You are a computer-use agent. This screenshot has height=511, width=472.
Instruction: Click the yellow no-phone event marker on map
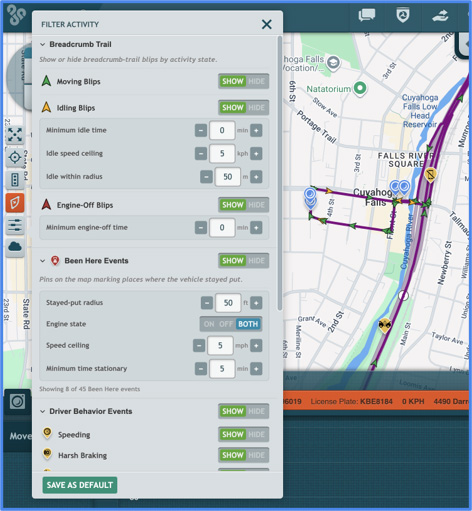pyautogui.click(x=430, y=174)
